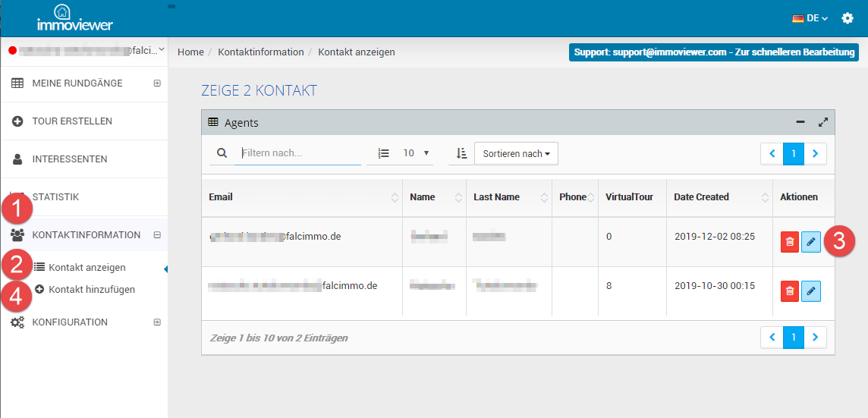Click into the Filtern nach search field

pos(300,153)
